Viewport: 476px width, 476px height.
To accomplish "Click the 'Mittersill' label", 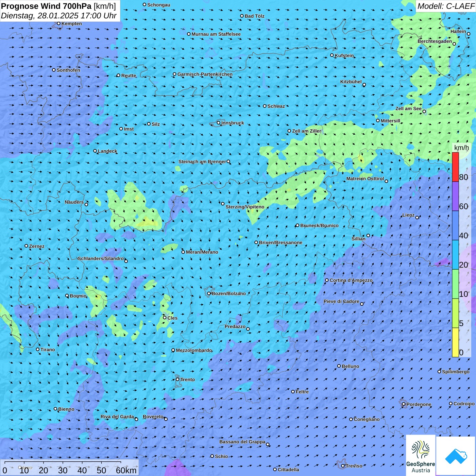I will 390,121.
